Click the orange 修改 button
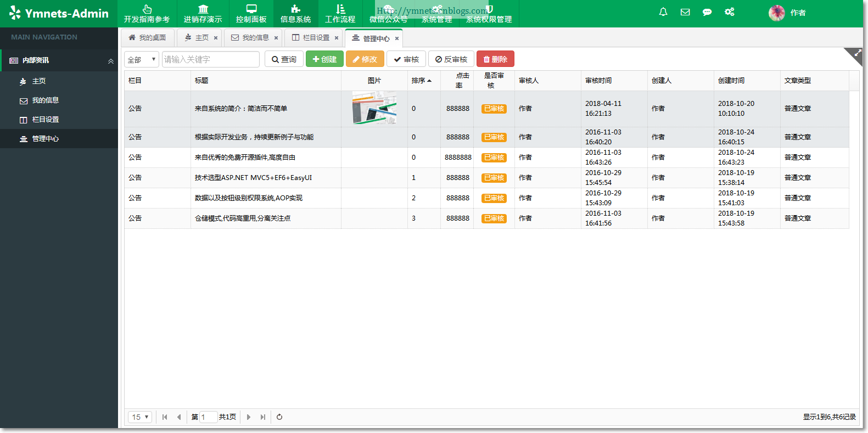 point(365,59)
